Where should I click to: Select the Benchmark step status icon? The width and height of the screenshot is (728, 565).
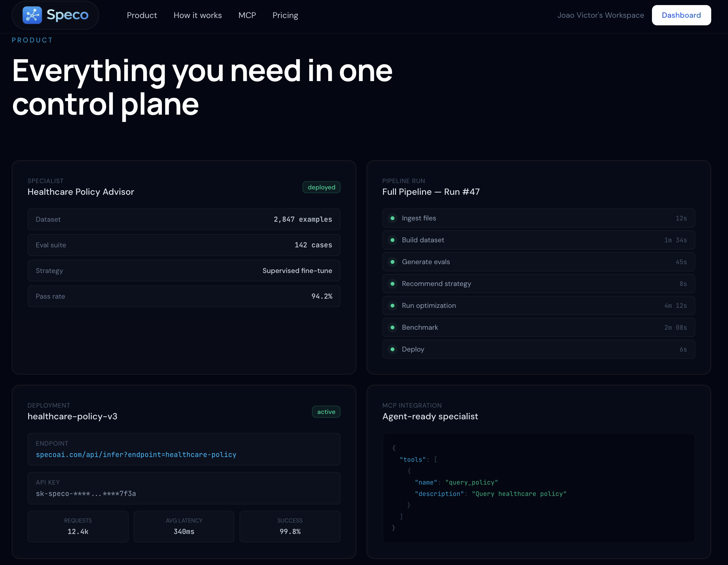coord(393,327)
